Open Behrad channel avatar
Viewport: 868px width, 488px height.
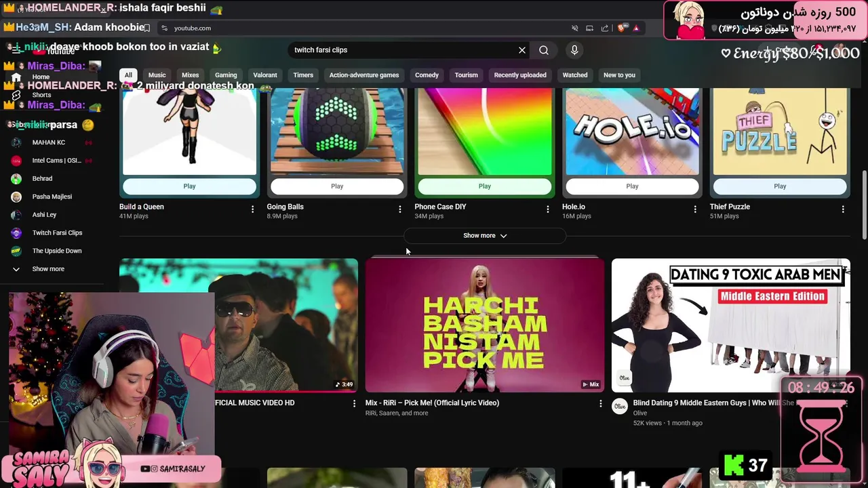[16, 179]
